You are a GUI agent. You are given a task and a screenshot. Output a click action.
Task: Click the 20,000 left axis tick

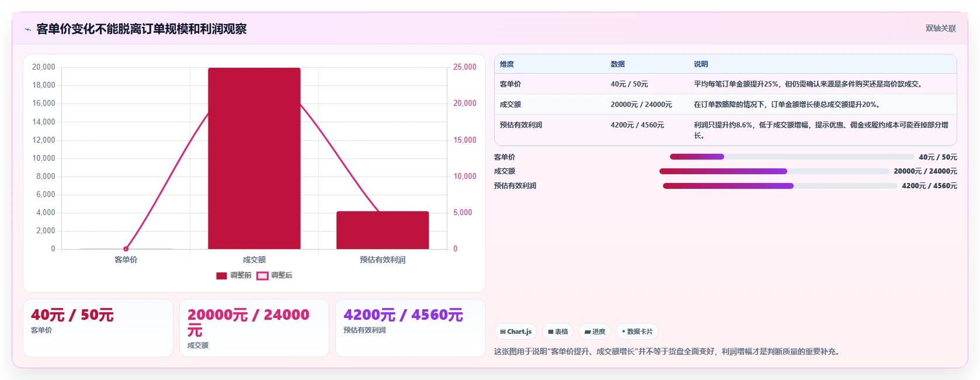pos(44,67)
